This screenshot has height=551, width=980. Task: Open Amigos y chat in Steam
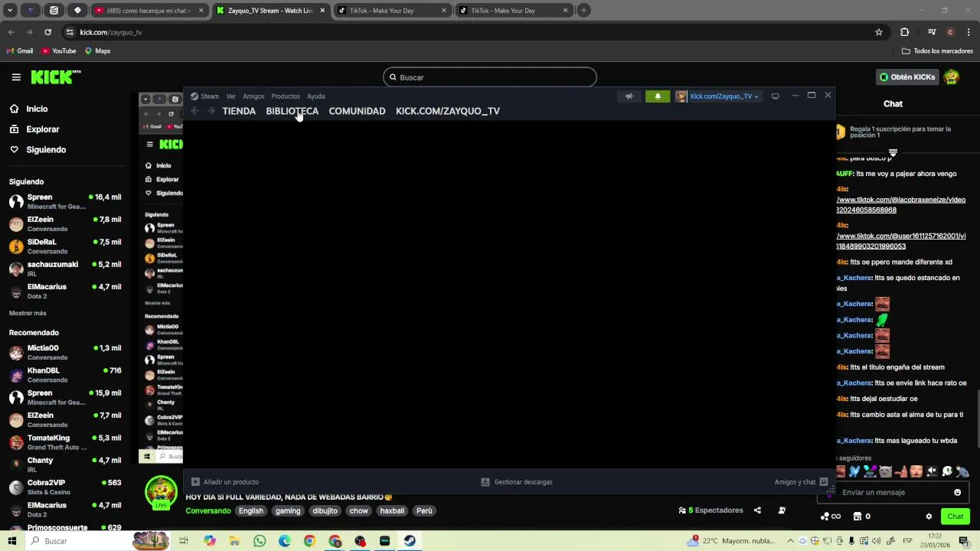801,482
